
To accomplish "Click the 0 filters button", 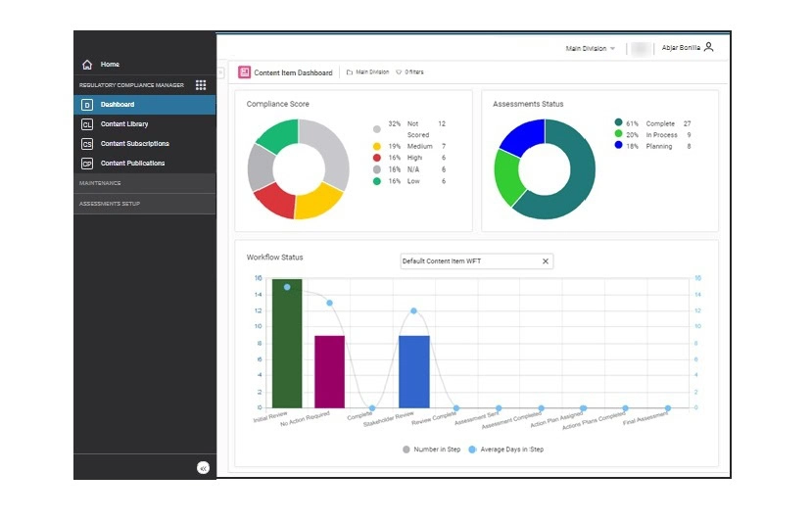I will click(412, 72).
